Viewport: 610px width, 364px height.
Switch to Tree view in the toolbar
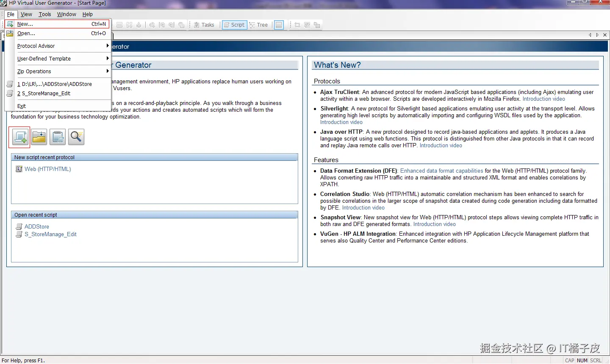pos(259,25)
